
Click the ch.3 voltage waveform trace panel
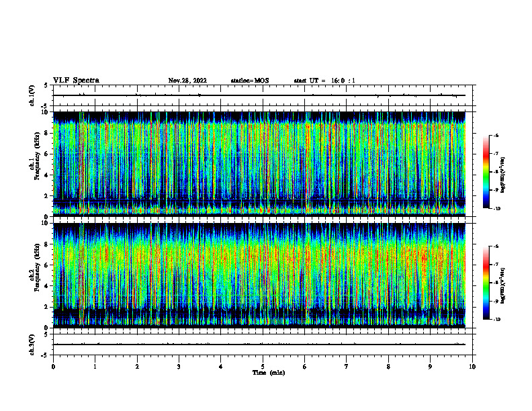coord(264,345)
